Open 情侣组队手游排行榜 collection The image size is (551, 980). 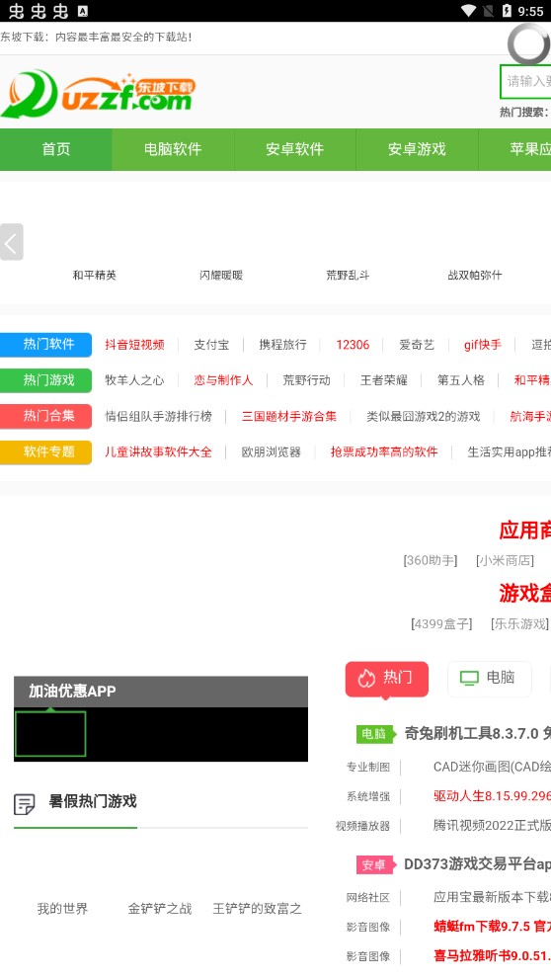(x=159, y=416)
